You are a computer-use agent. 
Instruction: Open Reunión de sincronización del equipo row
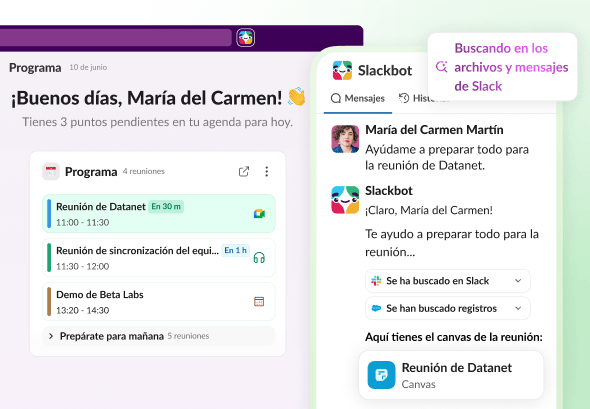click(x=159, y=258)
